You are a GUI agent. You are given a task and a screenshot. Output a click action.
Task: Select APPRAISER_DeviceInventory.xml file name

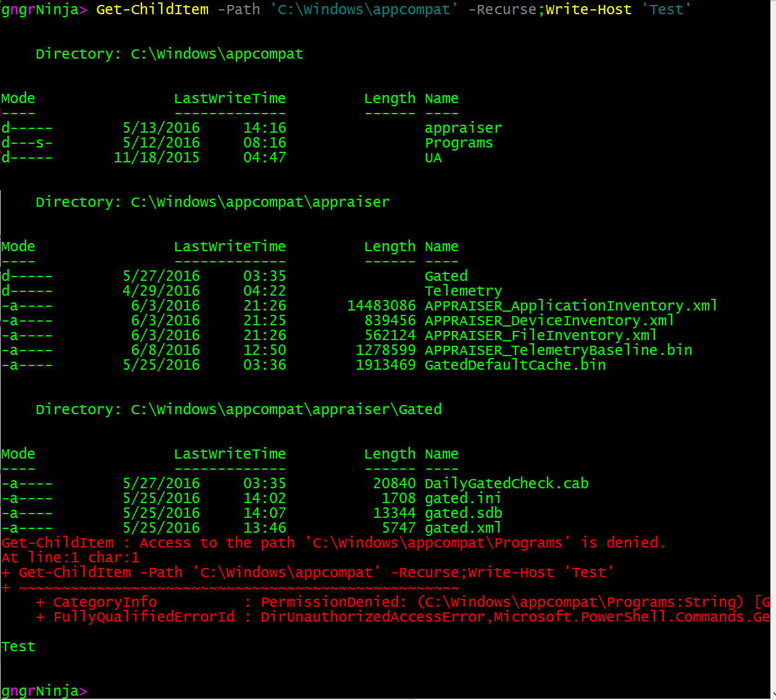pos(549,320)
